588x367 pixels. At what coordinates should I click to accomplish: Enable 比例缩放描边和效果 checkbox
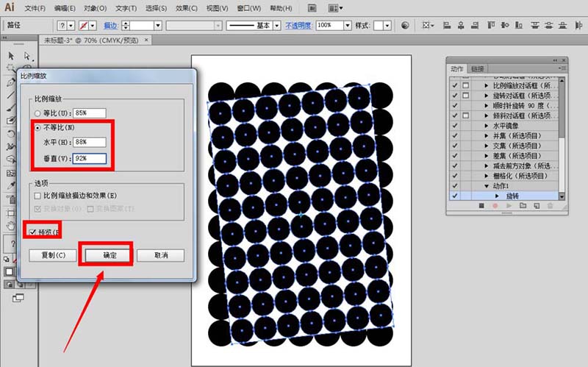coord(38,196)
